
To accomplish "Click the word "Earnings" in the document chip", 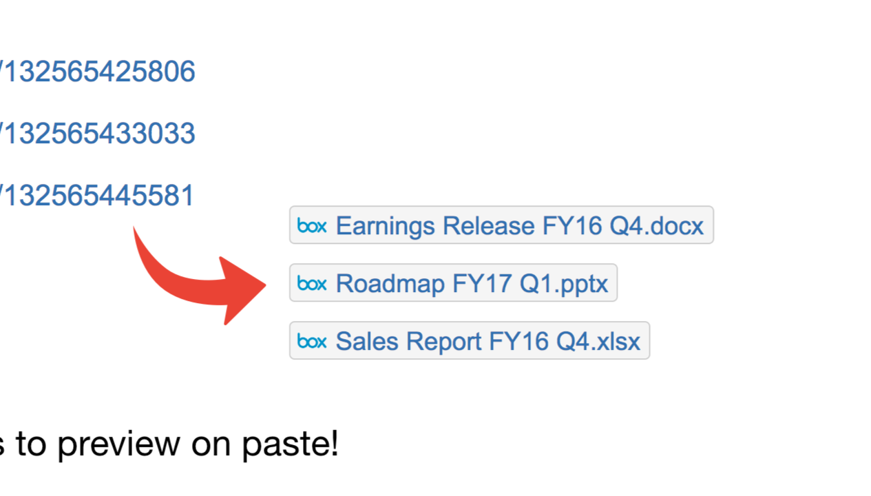I will pos(385,226).
